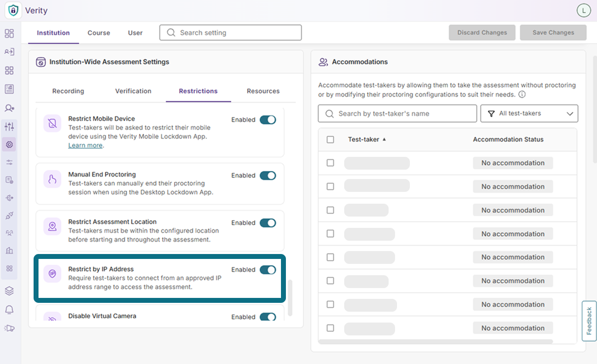Switch to the Institution tab
The image size is (597, 364).
(x=53, y=33)
